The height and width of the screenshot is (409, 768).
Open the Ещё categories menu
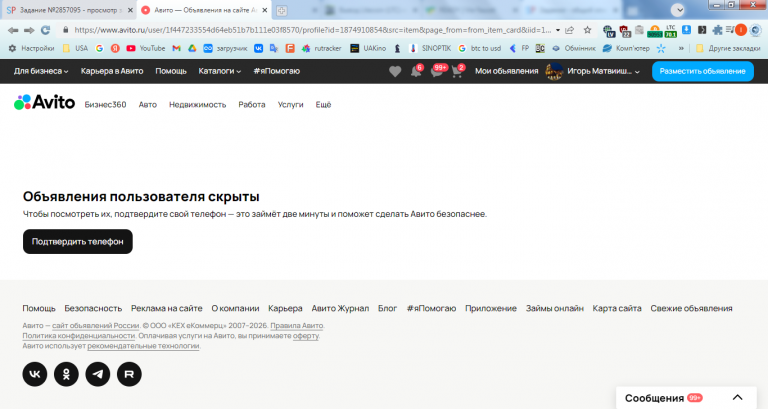pos(323,105)
